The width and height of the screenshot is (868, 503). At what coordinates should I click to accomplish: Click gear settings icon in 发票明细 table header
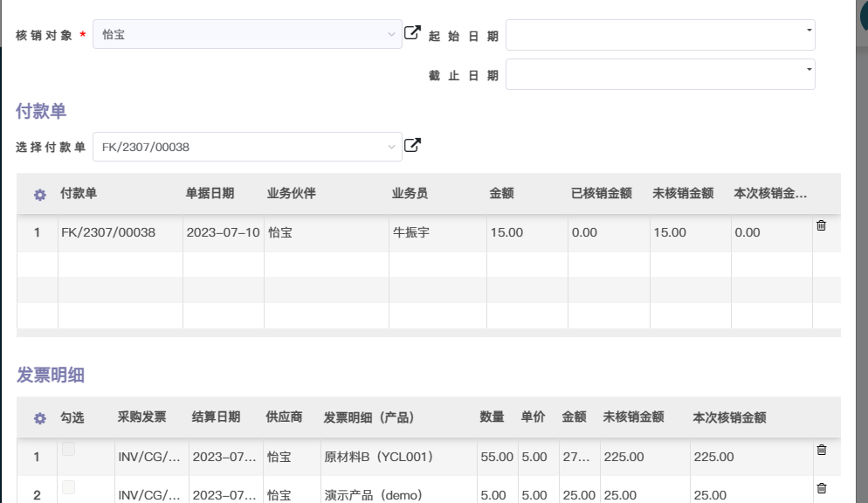pos(39,418)
